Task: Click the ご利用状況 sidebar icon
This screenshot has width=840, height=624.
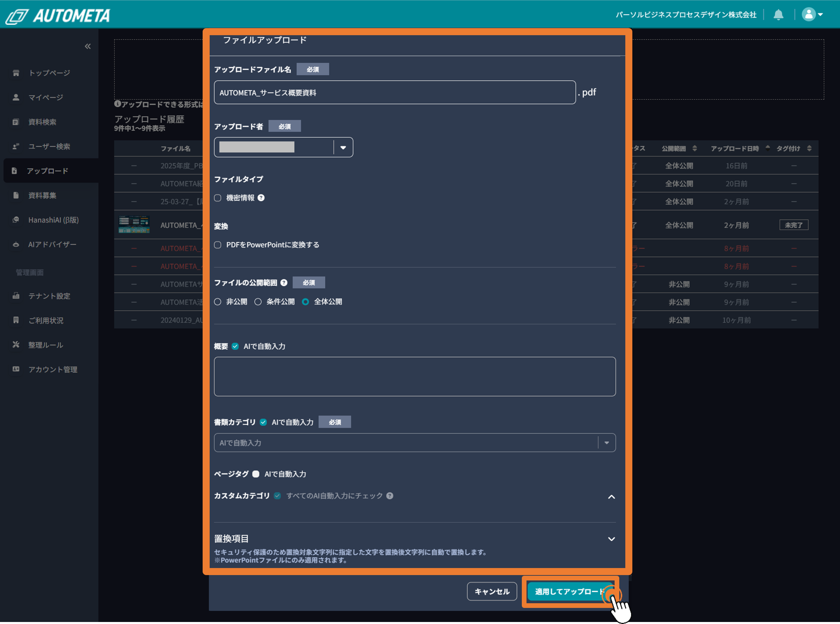Action: tap(16, 320)
